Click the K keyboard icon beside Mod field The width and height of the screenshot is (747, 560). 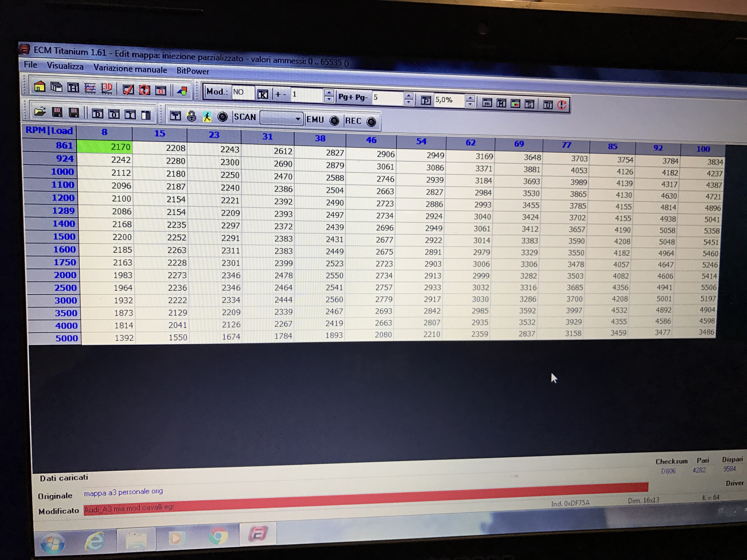263,94
